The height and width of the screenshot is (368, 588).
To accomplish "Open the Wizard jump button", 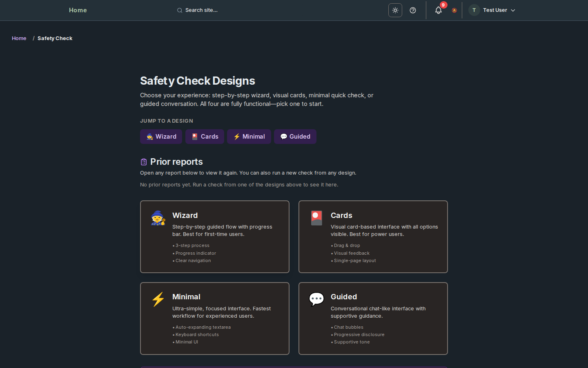I will tap(161, 137).
